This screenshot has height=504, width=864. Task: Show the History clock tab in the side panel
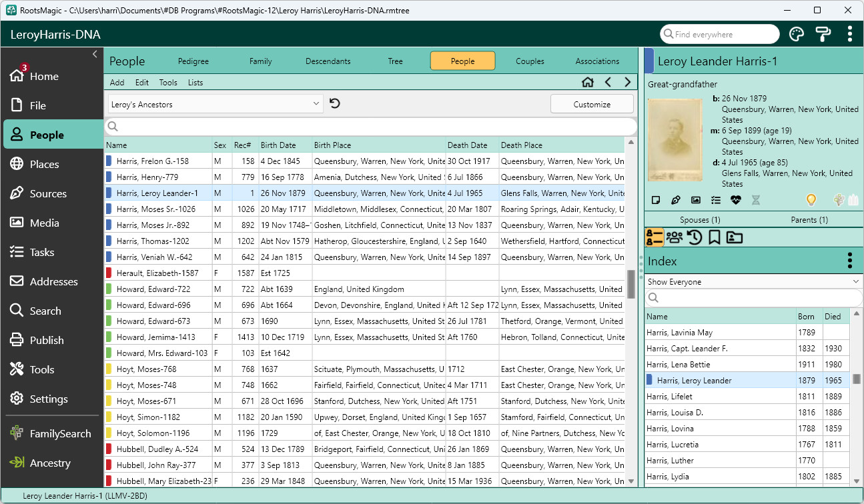(x=695, y=237)
